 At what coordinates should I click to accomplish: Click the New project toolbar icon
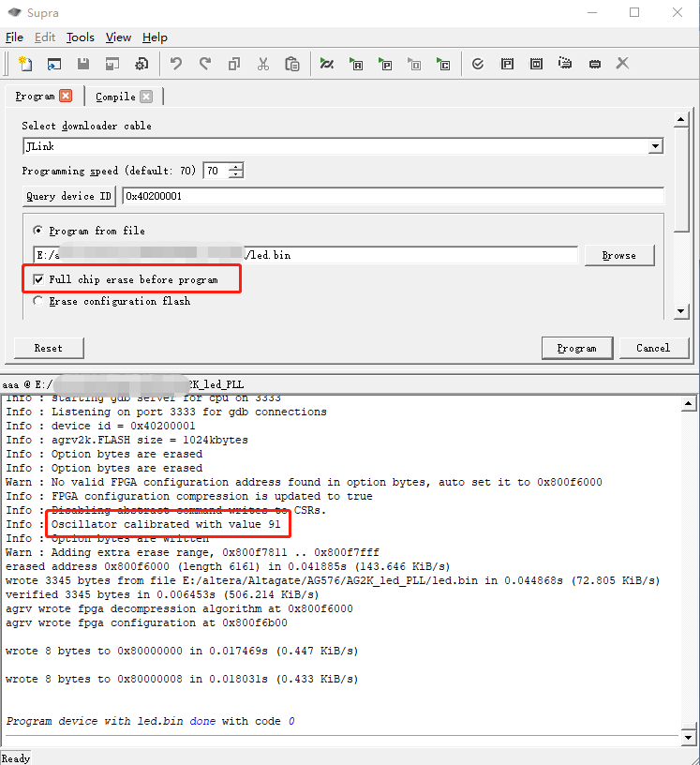pos(25,64)
